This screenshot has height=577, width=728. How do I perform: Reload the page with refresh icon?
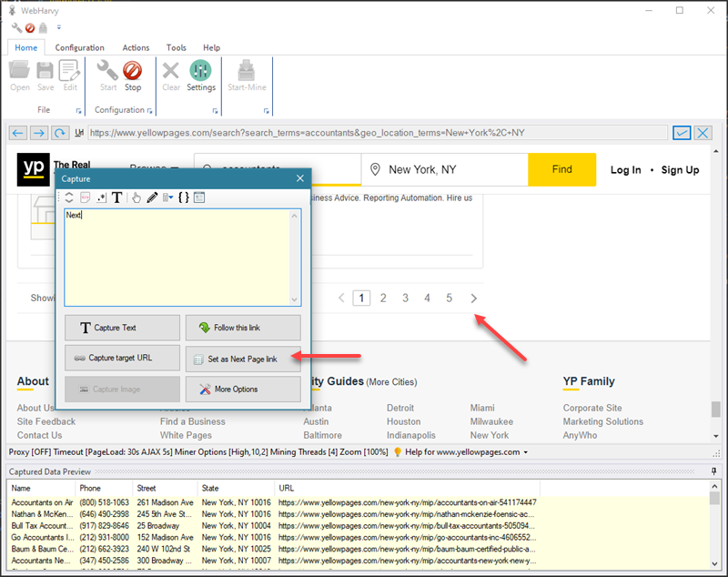coord(59,133)
